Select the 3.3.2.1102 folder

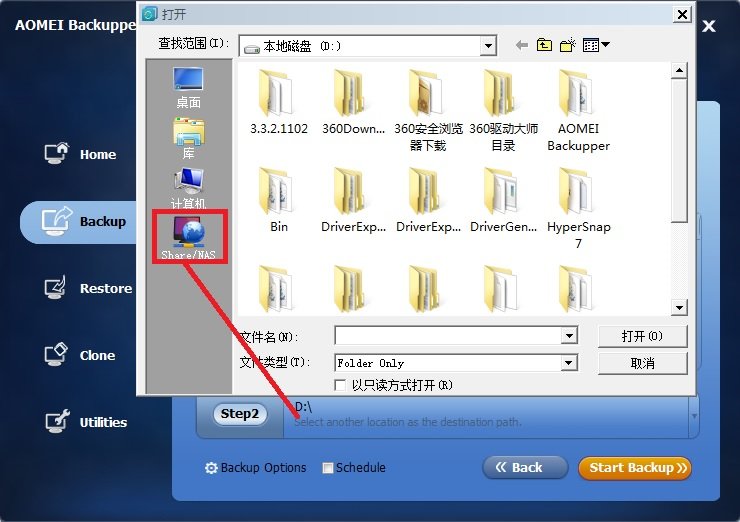[278, 102]
